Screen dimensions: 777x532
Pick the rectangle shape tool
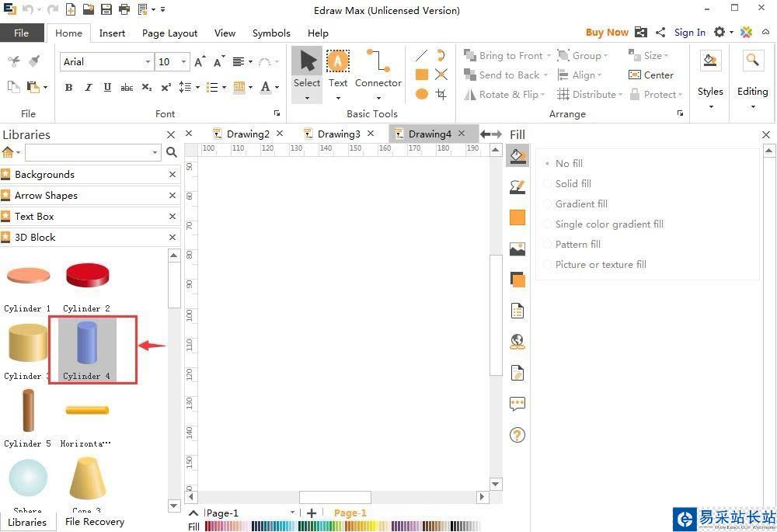422,75
